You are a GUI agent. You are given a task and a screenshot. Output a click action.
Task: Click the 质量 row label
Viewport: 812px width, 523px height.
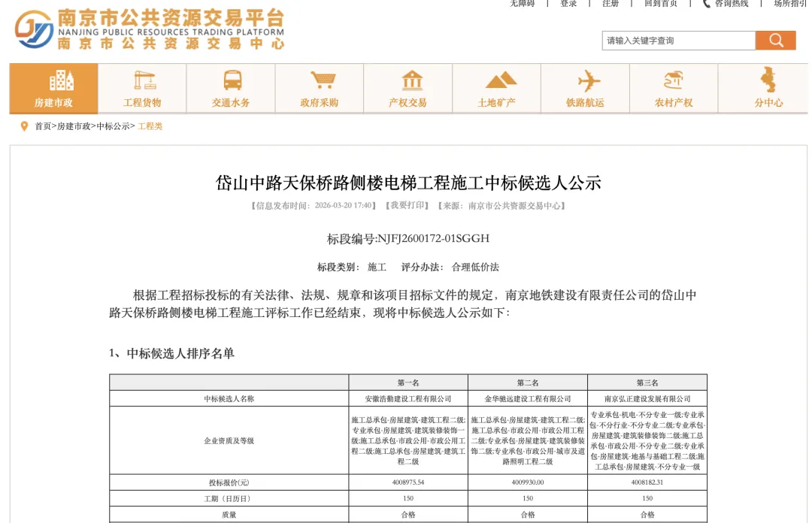pos(229,515)
